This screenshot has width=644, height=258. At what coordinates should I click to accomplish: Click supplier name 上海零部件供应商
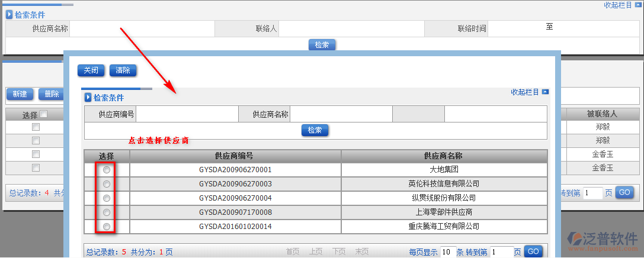coord(444,212)
